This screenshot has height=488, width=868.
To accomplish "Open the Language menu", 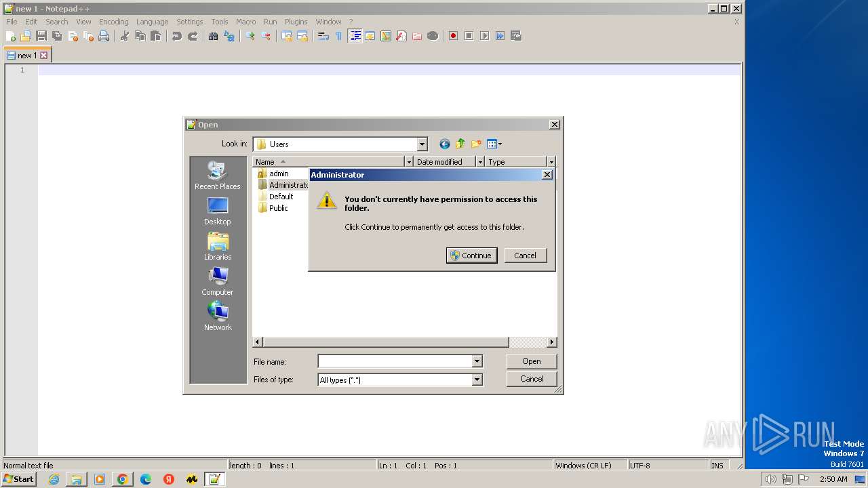I will click(152, 22).
